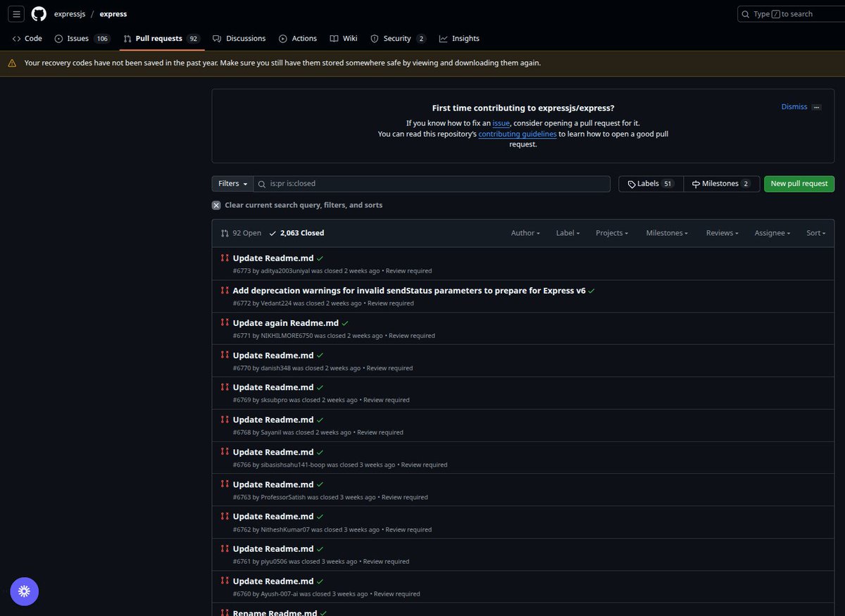The height and width of the screenshot is (616, 845).
Task: Click the closed PR icon for #6771
Action: [225, 322]
